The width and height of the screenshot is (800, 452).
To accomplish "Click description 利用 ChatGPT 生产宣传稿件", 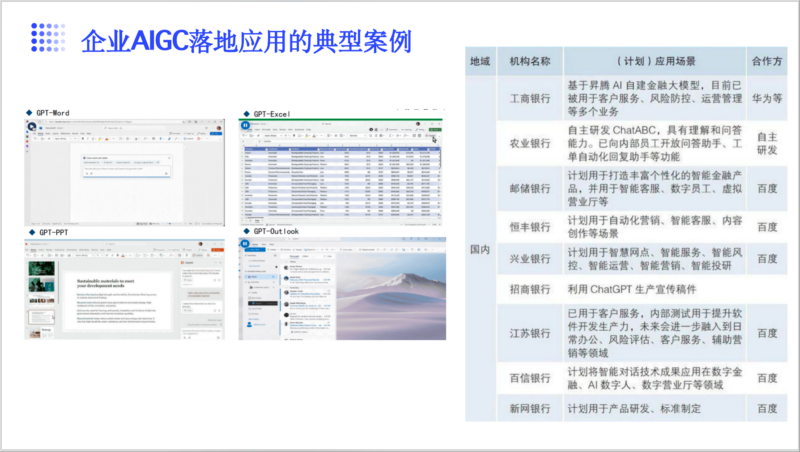I will [x=655, y=289].
